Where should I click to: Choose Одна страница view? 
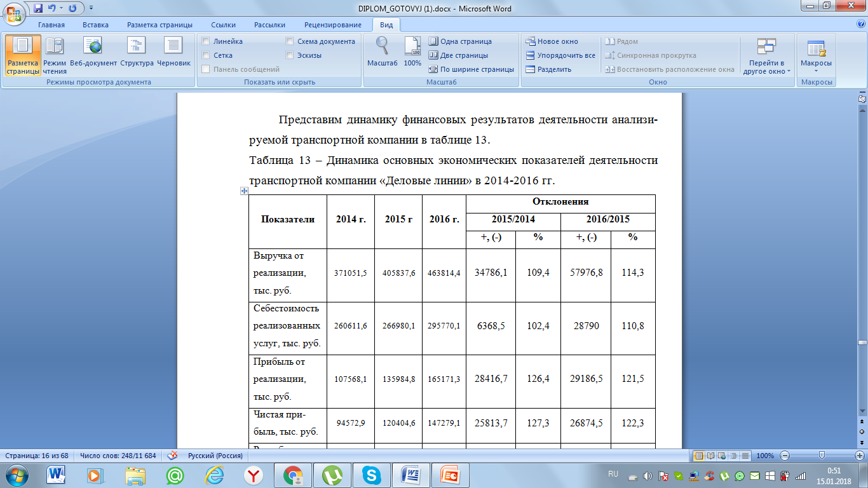click(x=461, y=41)
